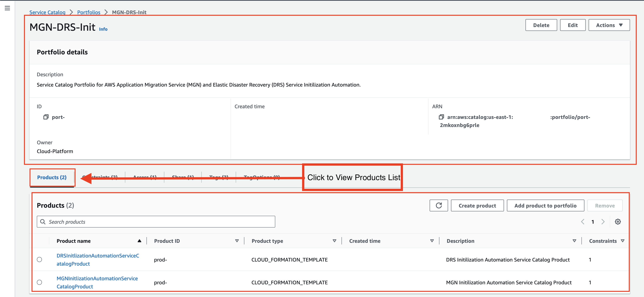Open the table preferences gear
Viewport: 644px width, 297px height.
618,222
